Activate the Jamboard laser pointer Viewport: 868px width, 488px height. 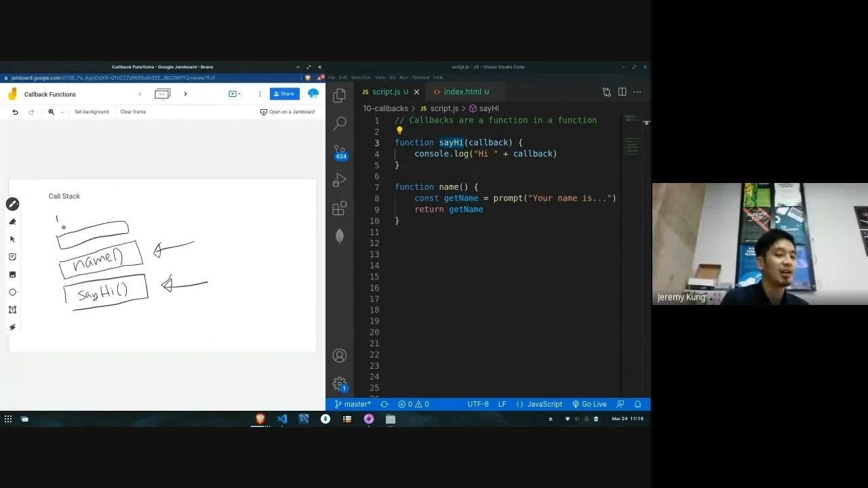click(12, 327)
